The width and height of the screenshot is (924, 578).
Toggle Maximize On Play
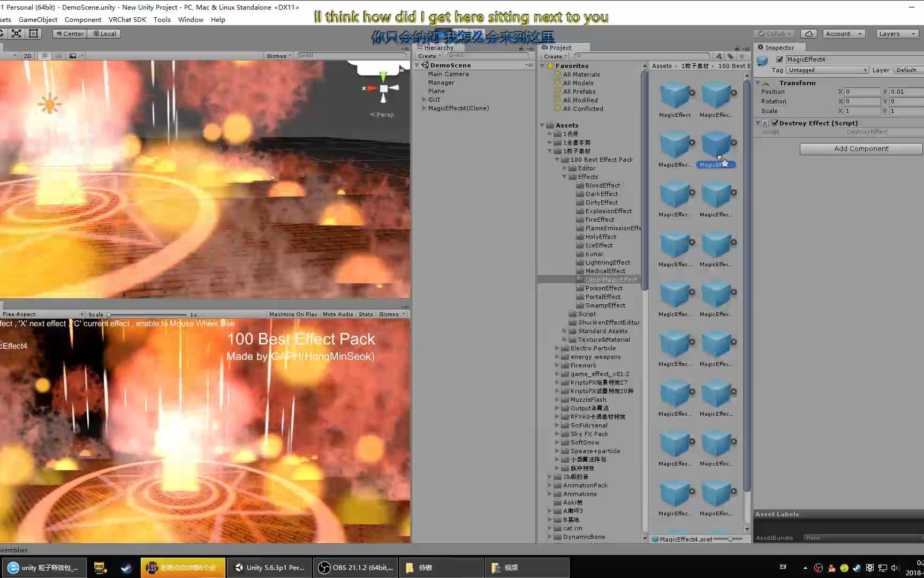click(x=293, y=314)
